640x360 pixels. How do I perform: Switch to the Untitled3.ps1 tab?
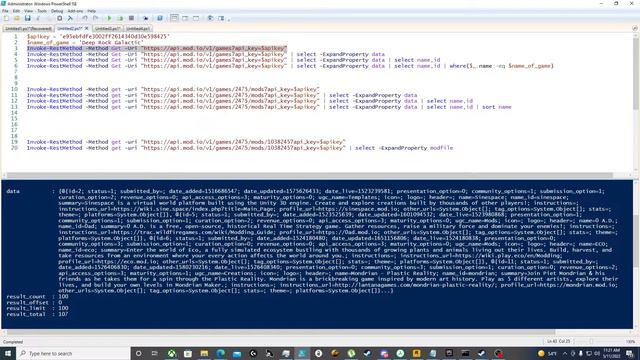pos(108,29)
